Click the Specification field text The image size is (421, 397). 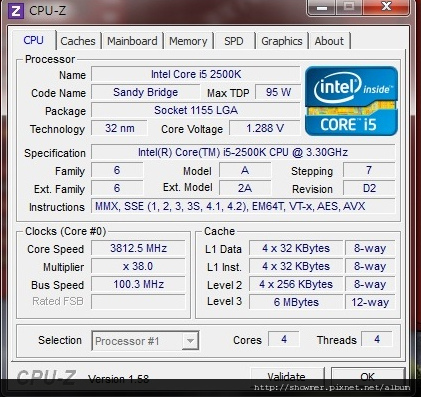[x=243, y=152]
